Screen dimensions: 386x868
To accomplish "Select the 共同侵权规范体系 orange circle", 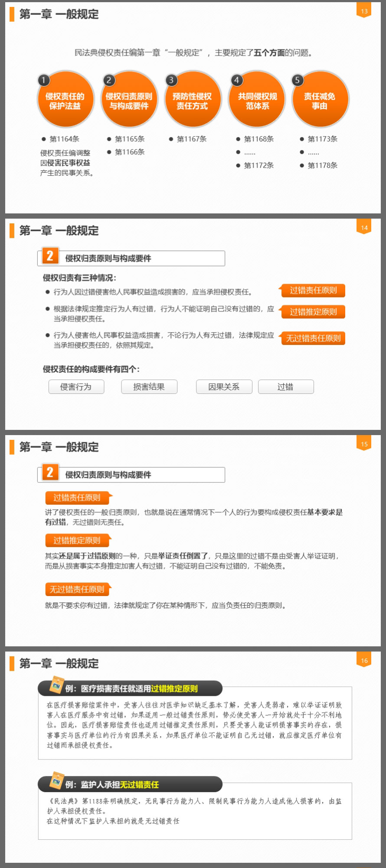I will click(257, 100).
